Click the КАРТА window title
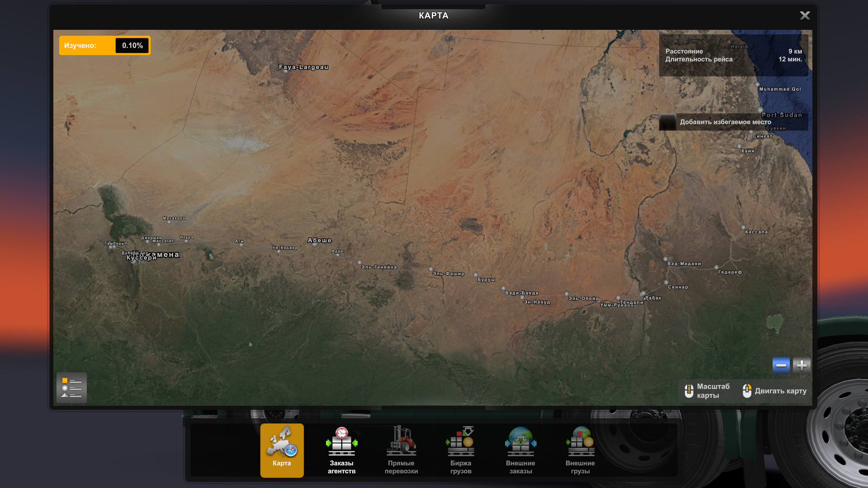The height and width of the screenshot is (488, 868). point(434,15)
